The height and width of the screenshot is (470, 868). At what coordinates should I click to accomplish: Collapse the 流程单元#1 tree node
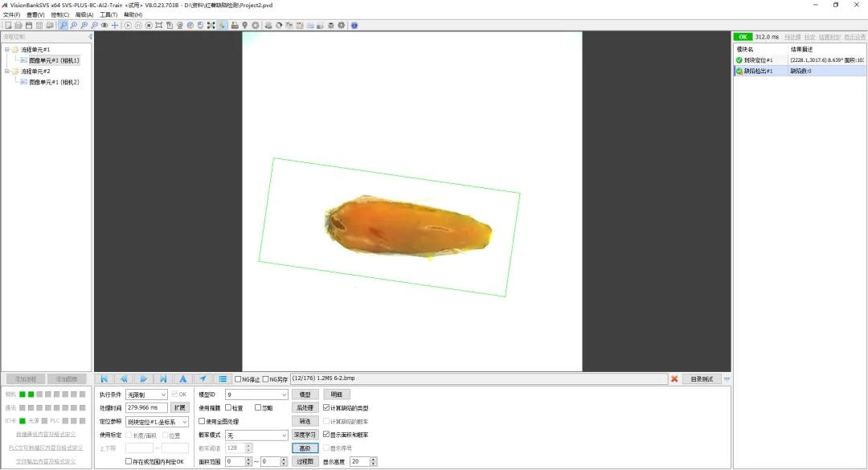tap(7, 49)
